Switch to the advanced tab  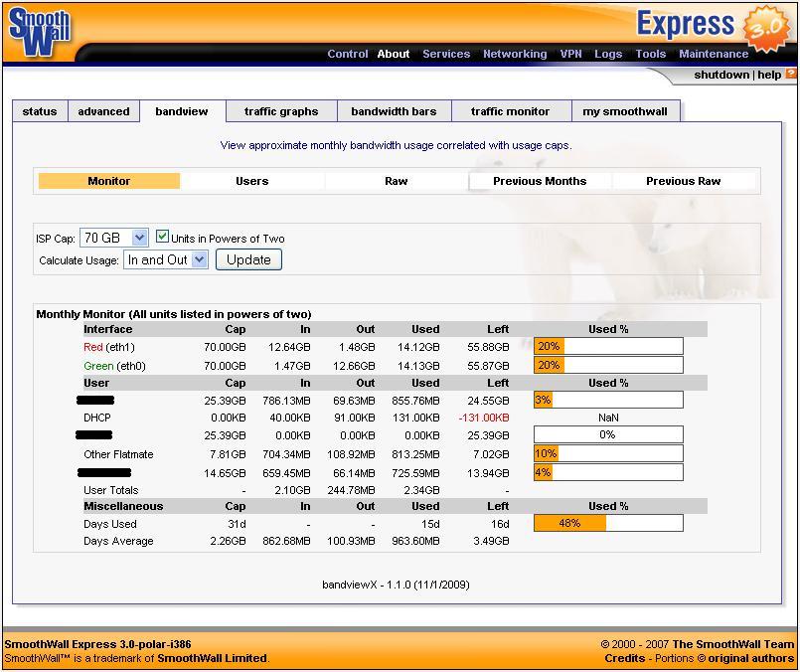point(103,111)
